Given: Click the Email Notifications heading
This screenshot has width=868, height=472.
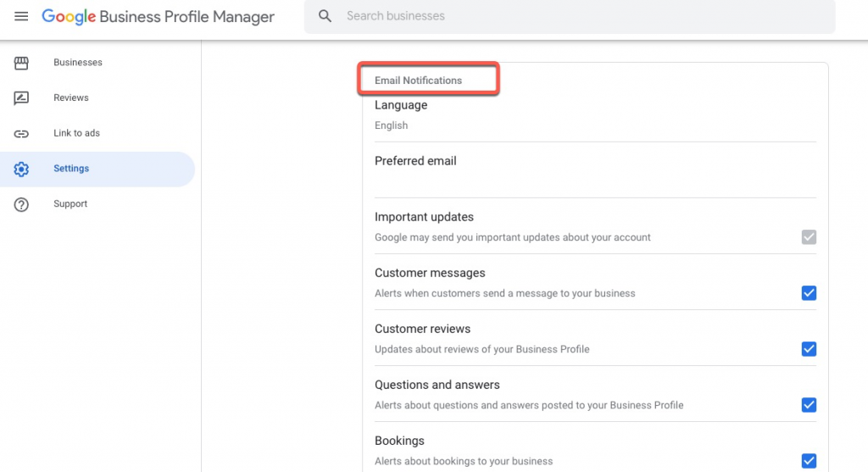Looking at the screenshot, I should pyautogui.click(x=418, y=81).
